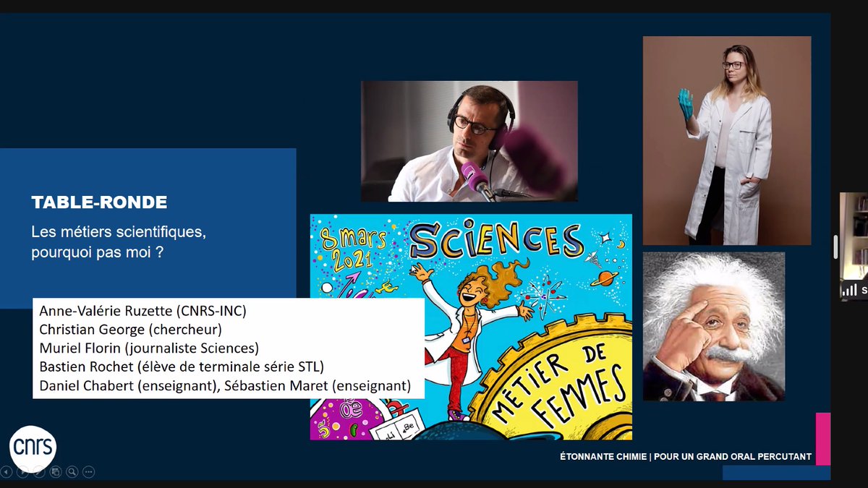
Task: Click the radio host photo with headphones
Action: [469, 141]
